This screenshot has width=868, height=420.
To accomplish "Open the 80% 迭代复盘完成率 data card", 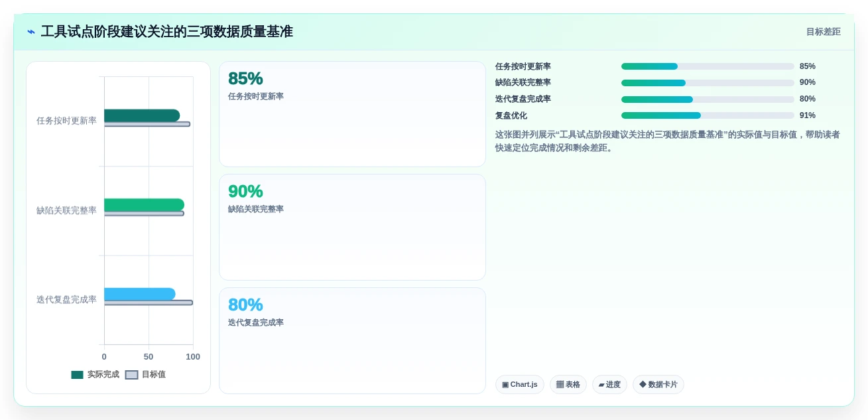I will point(352,340).
